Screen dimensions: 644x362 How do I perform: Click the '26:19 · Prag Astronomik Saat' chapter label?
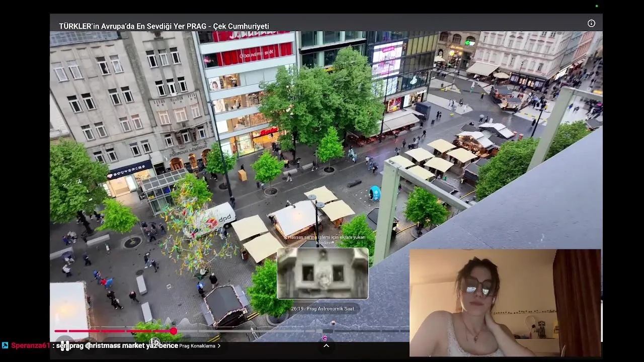click(x=323, y=309)
